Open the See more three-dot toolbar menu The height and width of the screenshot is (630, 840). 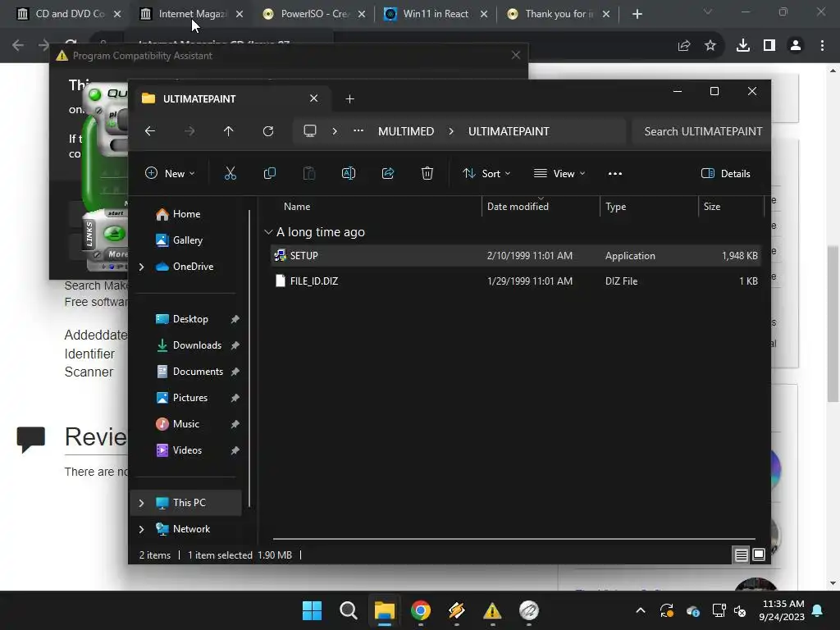pyautogui.click(x=615, y=174)
